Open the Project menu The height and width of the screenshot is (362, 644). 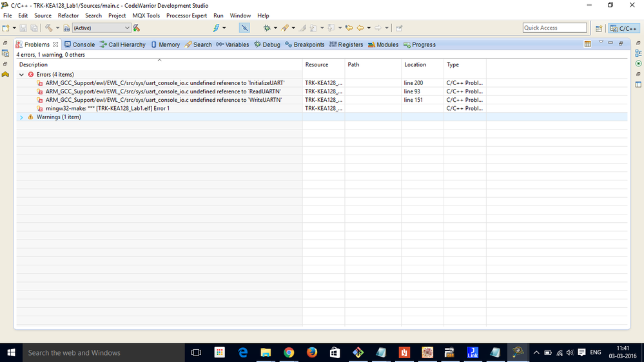[117, 15]
